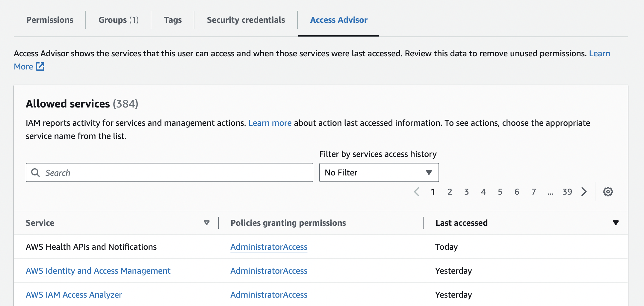This screenshot has height=306, width=644.
Task: Open AdministratorAccess policy in Identity and Access Management row
Action: click(x=269, y=271)
